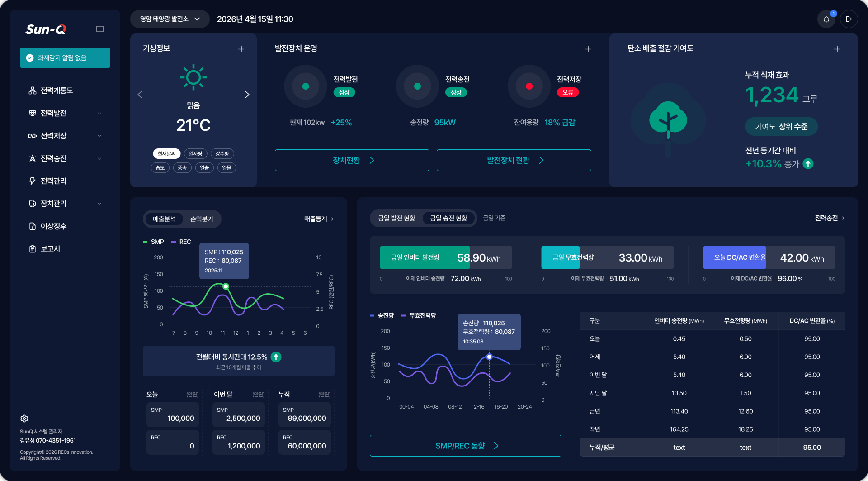868x481 pixels.
Task: Click the 발전장치 현황 button
Action: [x=514, y=160]
